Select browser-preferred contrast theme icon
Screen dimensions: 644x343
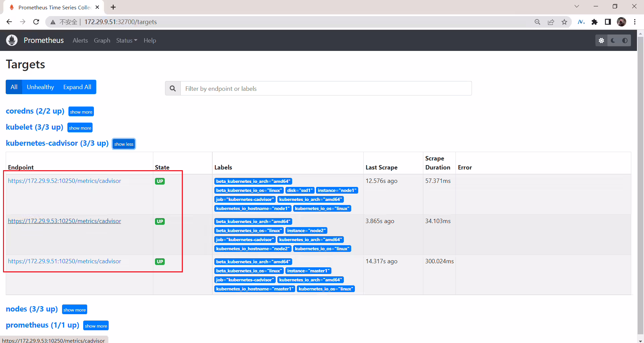[625, 41]
